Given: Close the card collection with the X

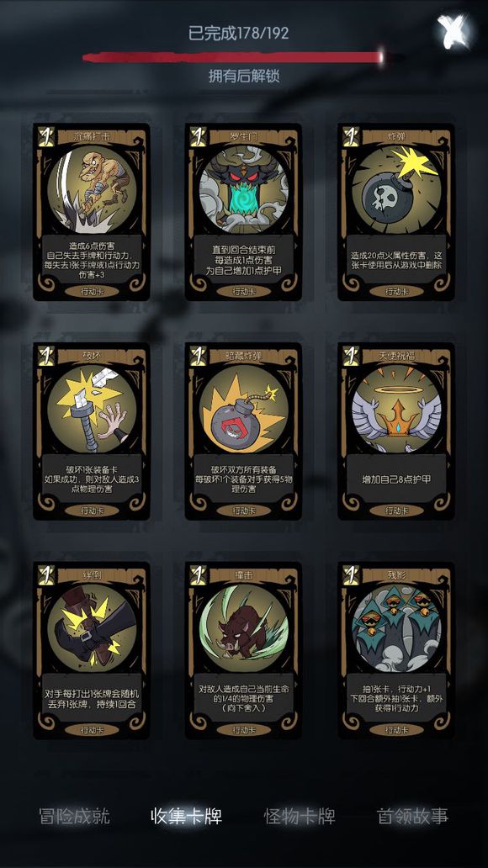Looking at the screenshot, I should click(x=454, y=30).
